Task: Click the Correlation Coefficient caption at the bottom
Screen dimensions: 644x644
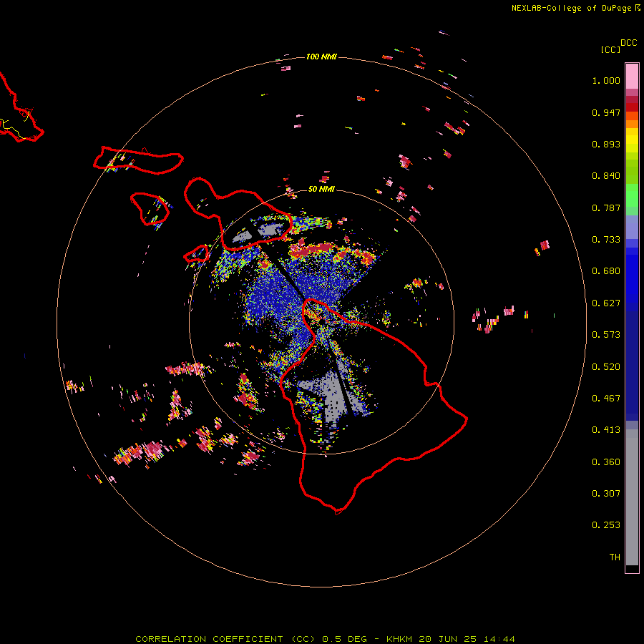Action: 325,639
